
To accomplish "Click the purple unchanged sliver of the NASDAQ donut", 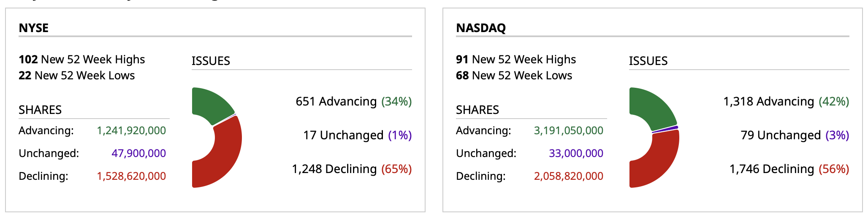I will pyautogui.click(x=669, y=129).
